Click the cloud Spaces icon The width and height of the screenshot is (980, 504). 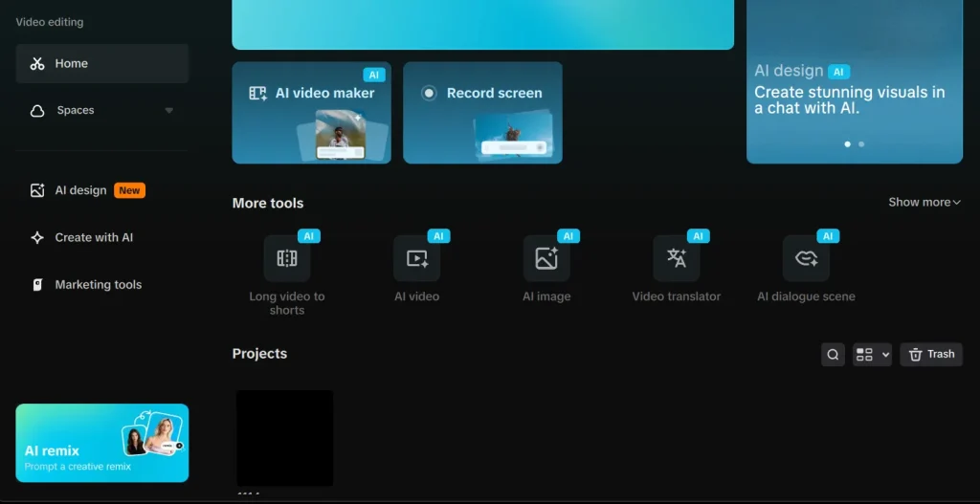[x=37, y=111]
